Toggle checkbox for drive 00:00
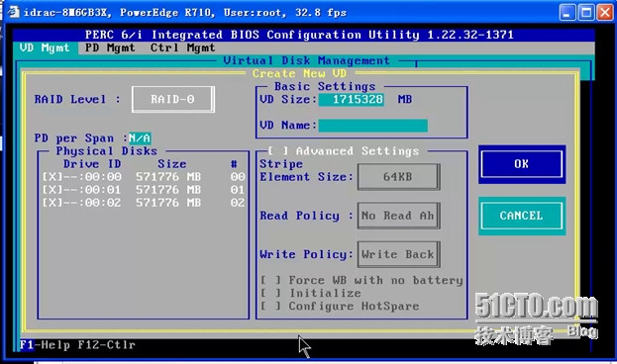This screenshot has width=617, height=364. 51,177
